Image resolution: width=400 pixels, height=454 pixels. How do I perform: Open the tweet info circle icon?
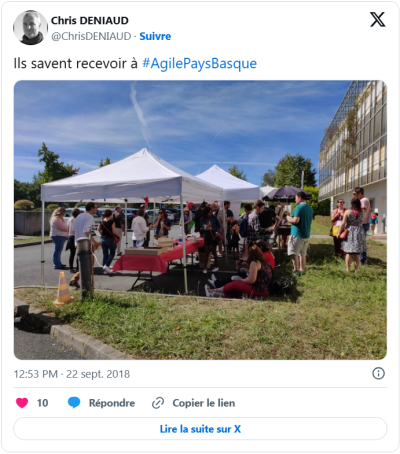click(378, 373)
